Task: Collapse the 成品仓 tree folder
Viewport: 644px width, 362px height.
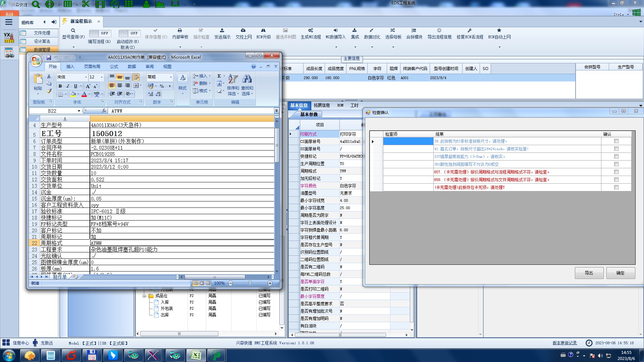Action: 144,296
